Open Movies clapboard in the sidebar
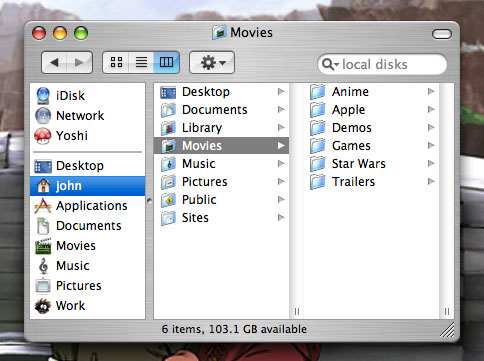Image resolution: width=484 pixels, height=361 pixels. [x=87, y=246]
